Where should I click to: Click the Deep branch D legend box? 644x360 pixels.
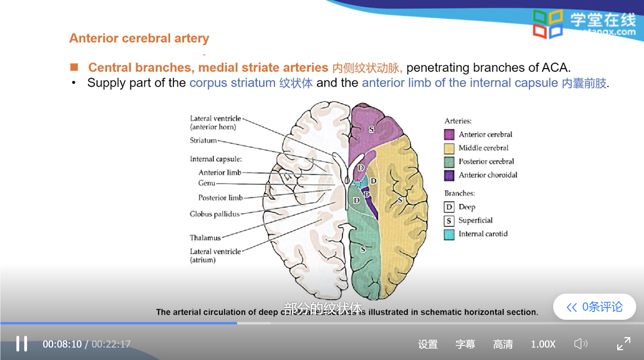pos(449,207)
